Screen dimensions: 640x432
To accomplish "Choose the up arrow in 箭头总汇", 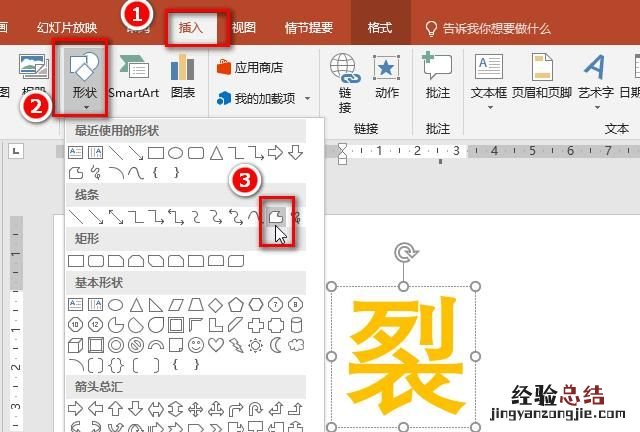I will (x=116, y=408).
